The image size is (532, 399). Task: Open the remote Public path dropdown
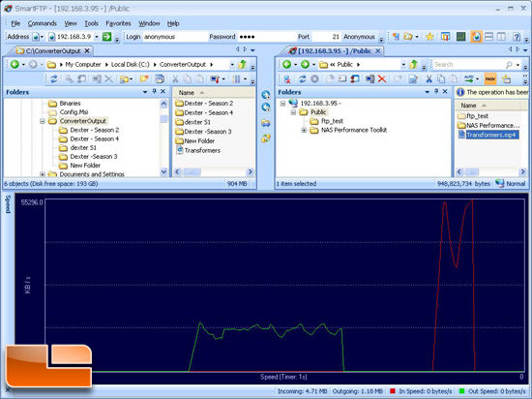[x=403, y=64]
